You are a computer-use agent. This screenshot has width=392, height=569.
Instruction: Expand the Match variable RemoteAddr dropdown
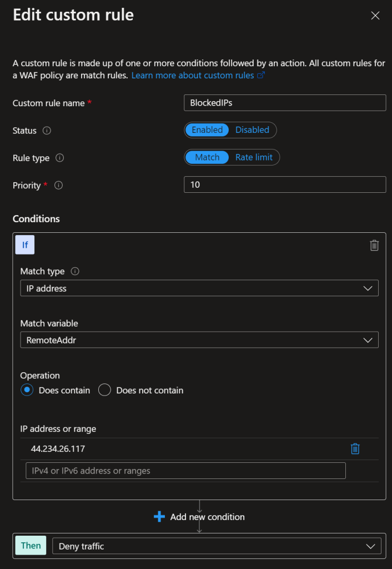199,340
